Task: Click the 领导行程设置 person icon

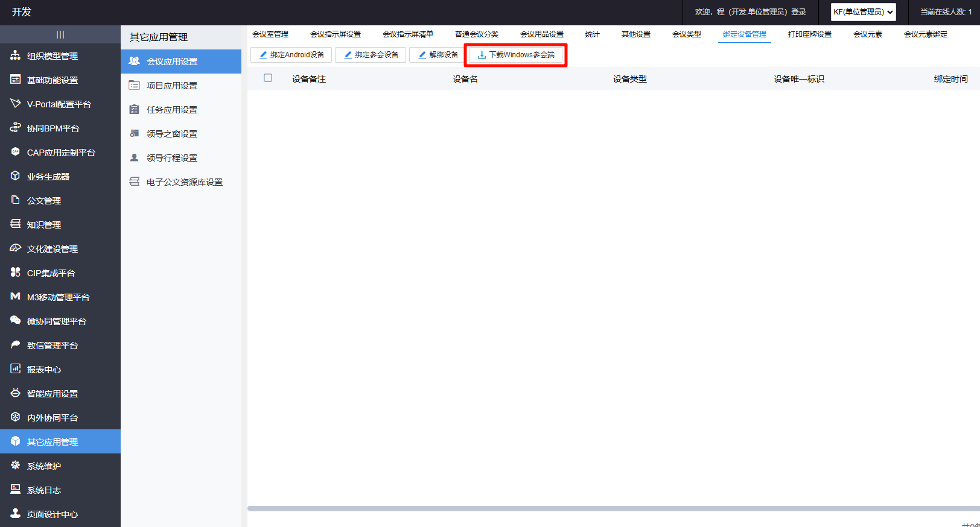Action: (135, 158)
